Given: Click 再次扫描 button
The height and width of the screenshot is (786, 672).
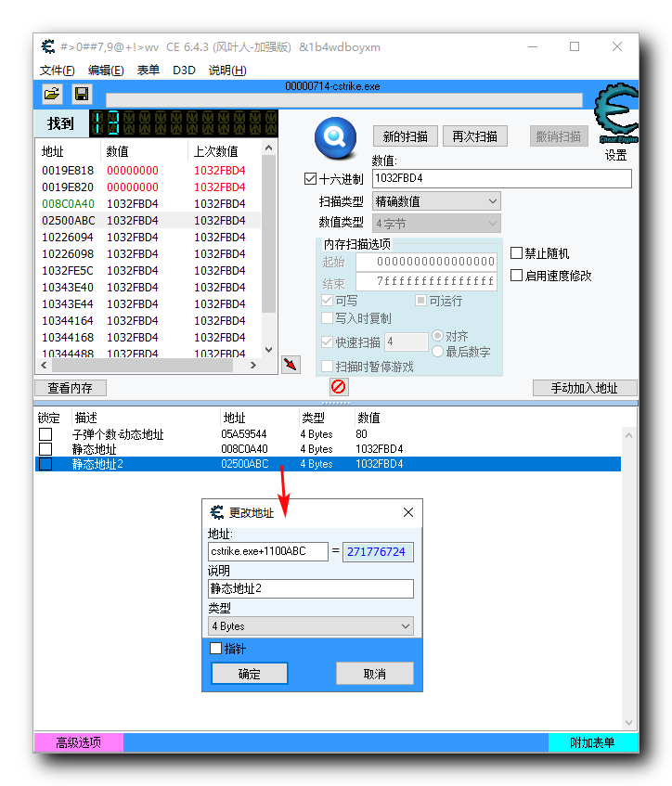Looking at the screenshot, I should [475, 136].
